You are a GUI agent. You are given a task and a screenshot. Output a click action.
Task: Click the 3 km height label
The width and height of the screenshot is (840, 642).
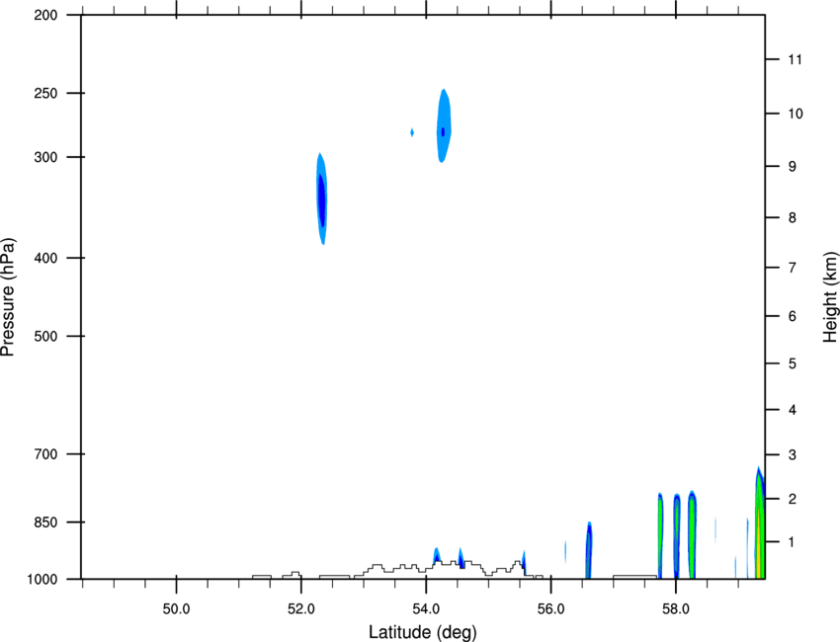tap(792, 455)
